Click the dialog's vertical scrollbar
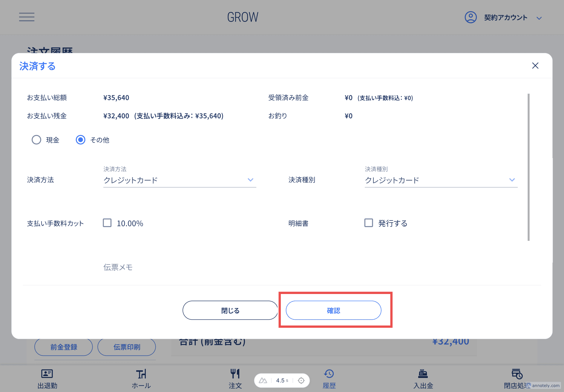The image size is (564, 392). (528, 167)
